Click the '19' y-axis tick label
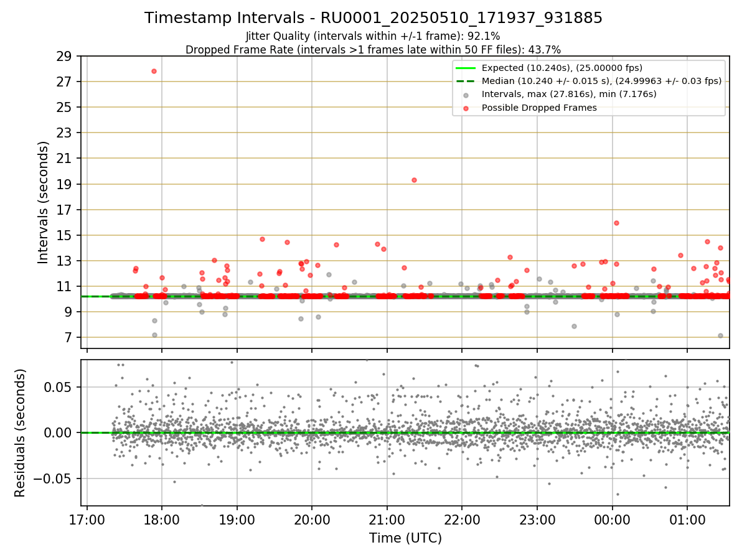This screenshot has width=747, height=560. [65, 184]
